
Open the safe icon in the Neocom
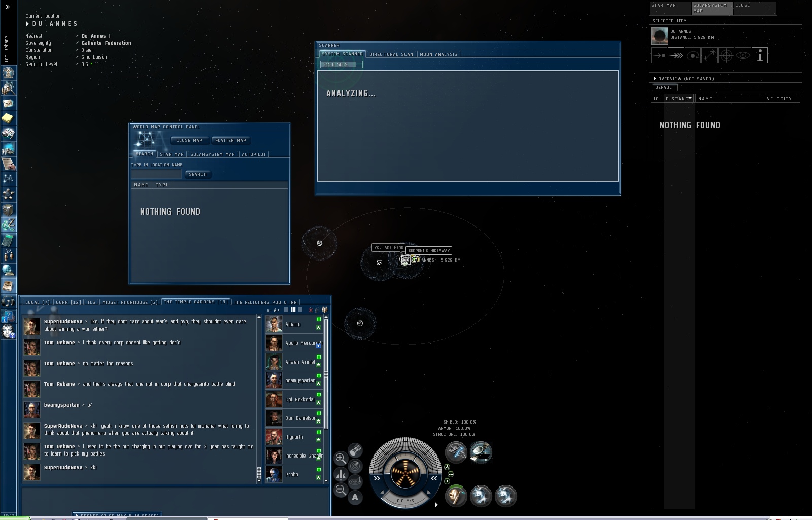coord(8,209)
